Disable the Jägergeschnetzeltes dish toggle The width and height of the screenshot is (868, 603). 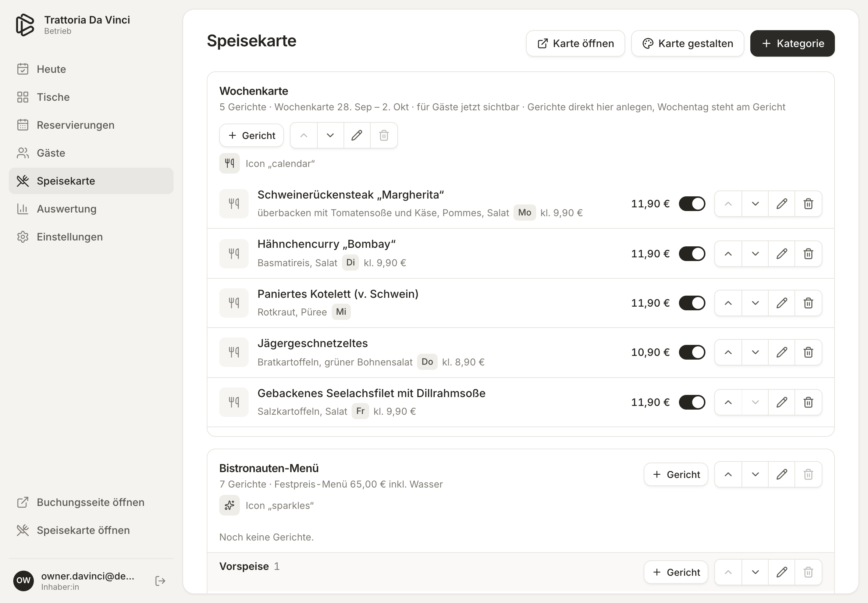(692, 352)
